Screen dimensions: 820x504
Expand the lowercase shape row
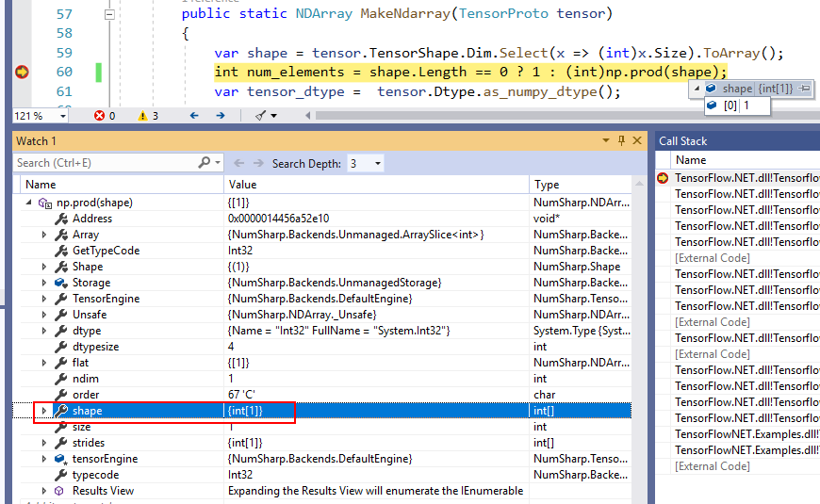point(44,411)
